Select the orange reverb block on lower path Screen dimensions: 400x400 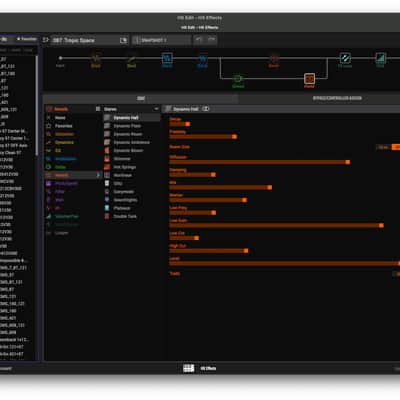pyautogui.click(x=309, y=79)
